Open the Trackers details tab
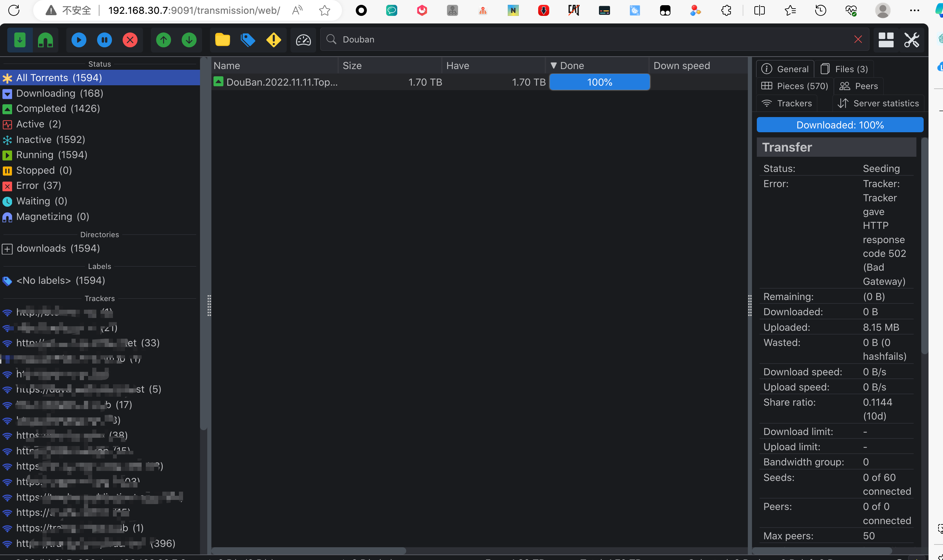 787,103
